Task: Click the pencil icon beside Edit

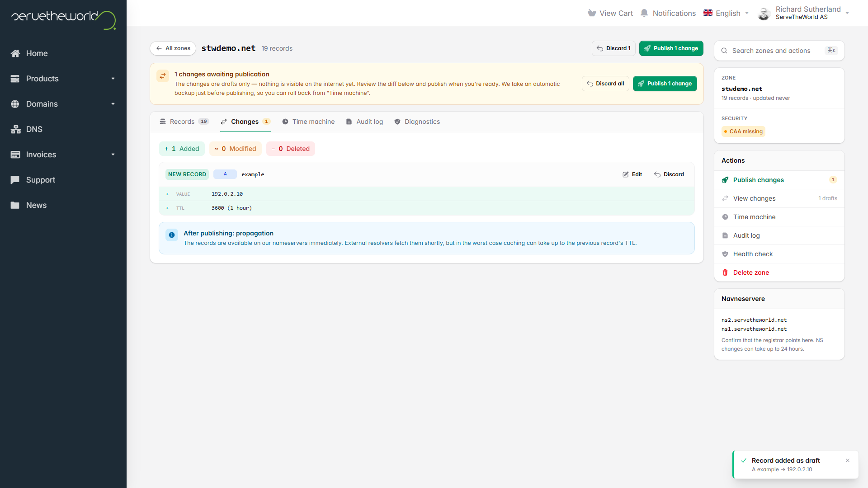Action: click(x=626, y=174)
